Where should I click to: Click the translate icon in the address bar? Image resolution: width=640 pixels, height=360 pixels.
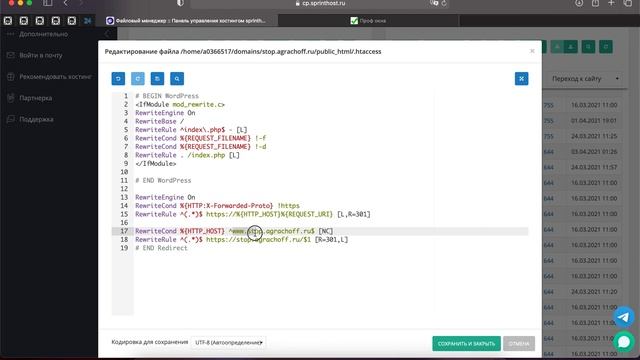tap(434, 3)
